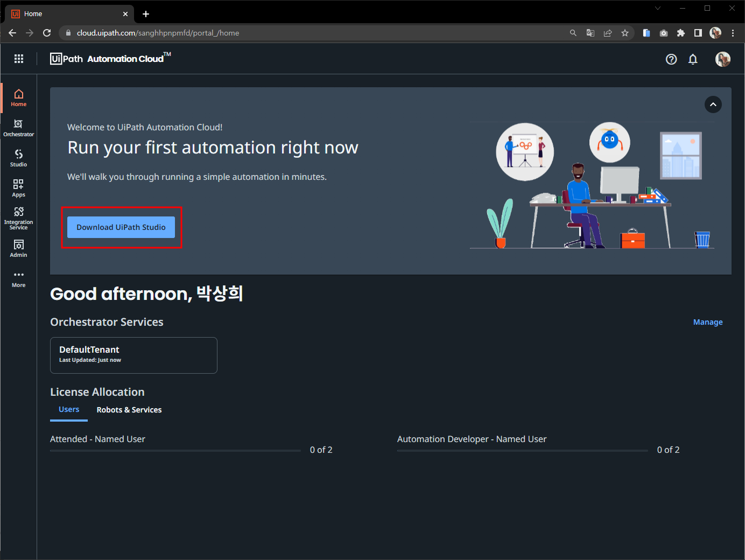The image size is (745, 560).
Task: Open Apps from the sidebar
Action: (x=19, y=188)
